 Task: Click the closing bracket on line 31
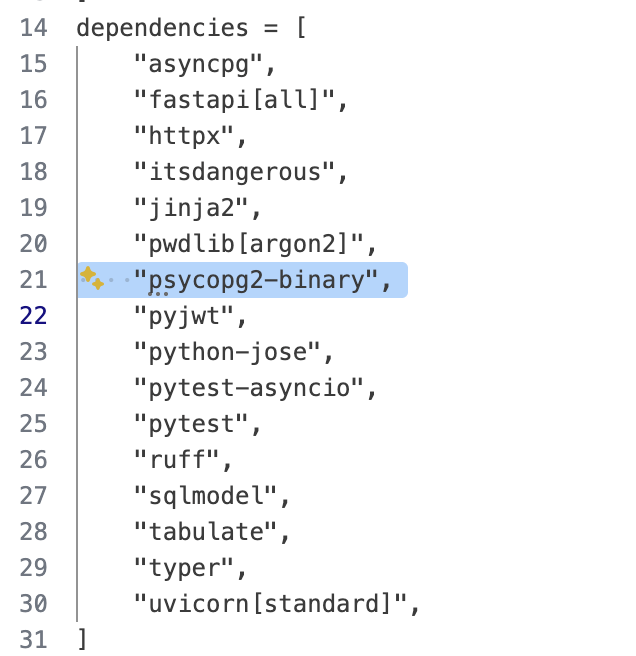[x=82, y=639]
